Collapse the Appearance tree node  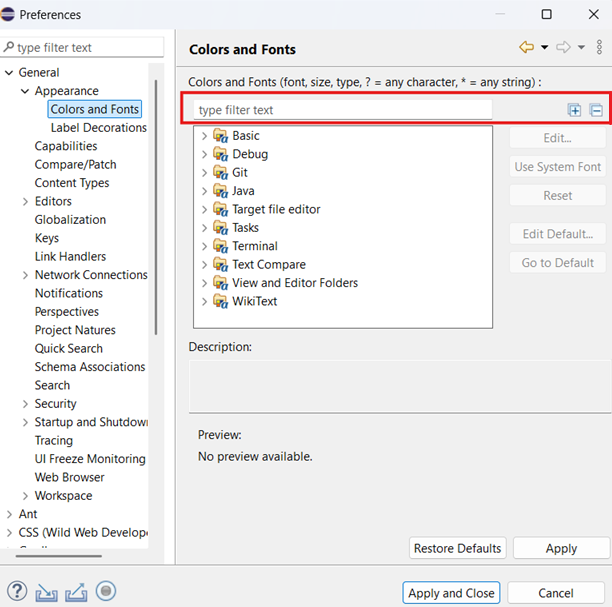tap(25, 91)
